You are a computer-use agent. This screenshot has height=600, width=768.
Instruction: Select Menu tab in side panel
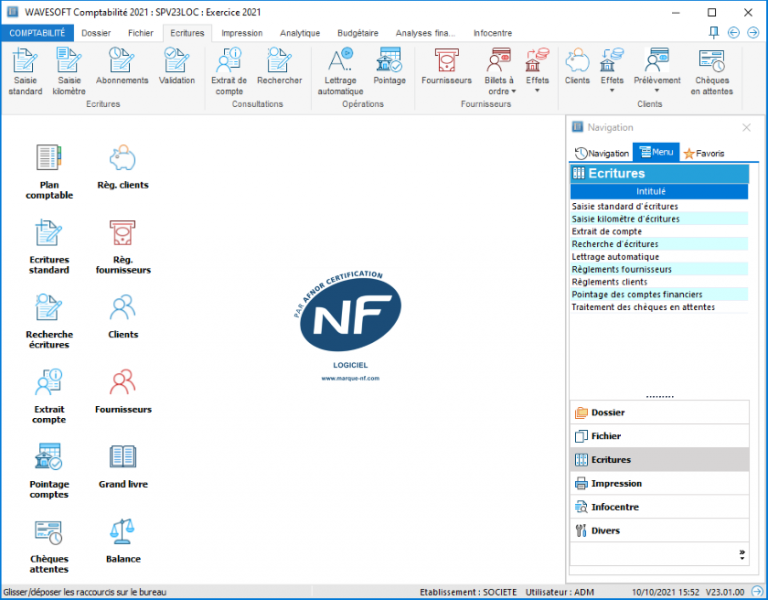(x=656, y=152)
